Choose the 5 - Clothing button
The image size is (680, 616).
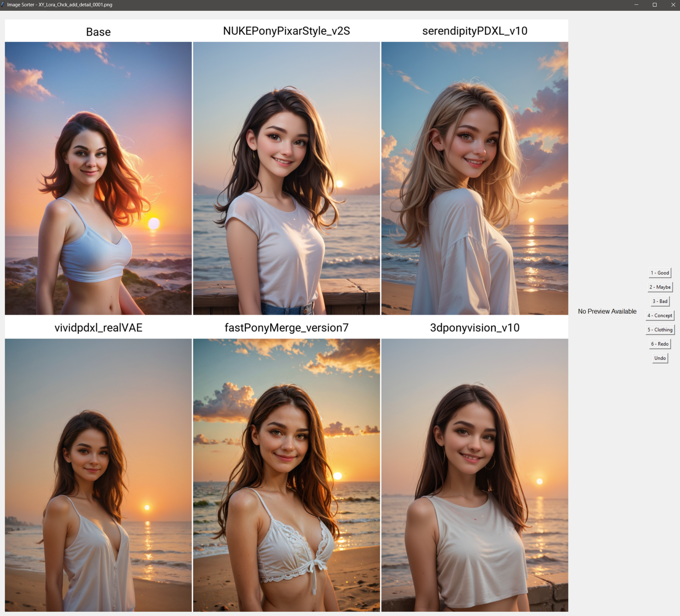click(659, 329)
